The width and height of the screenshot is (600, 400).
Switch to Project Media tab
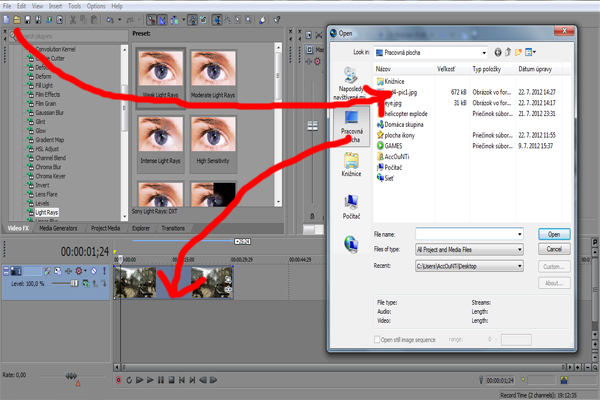(x=105, y=228)
